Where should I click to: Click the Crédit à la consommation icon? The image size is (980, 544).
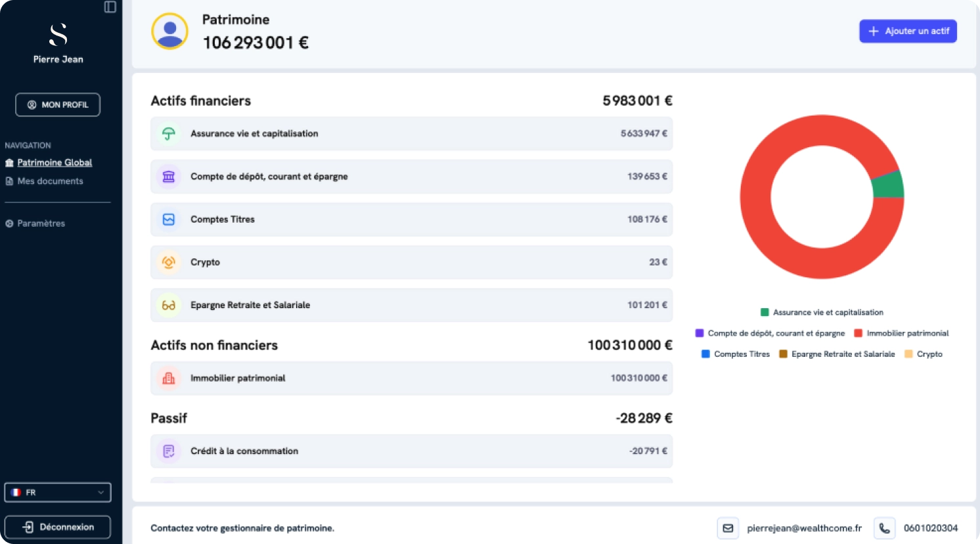click(169, 451)
